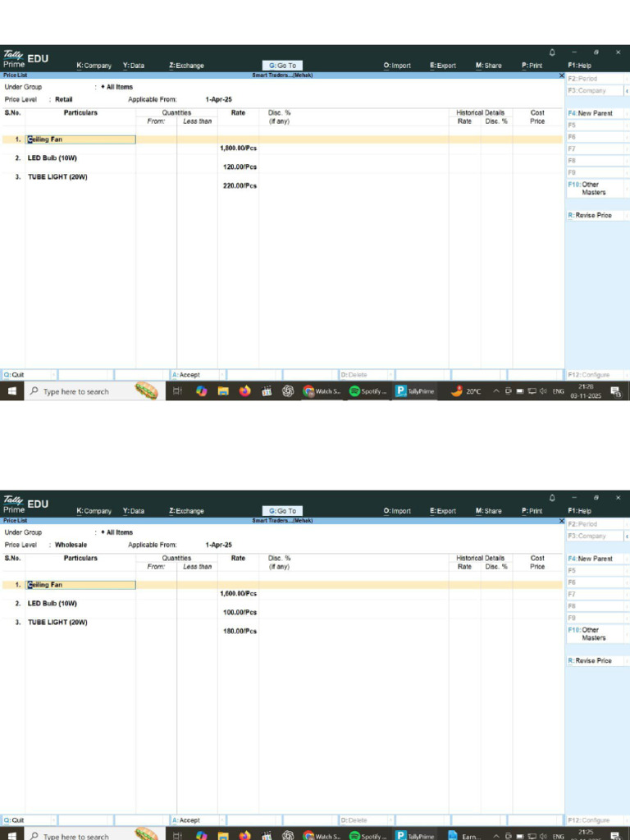Click rate 120.00/Pcs for LED Bulb
Viewport: 630px width, 840px height.
coord(240,167)
